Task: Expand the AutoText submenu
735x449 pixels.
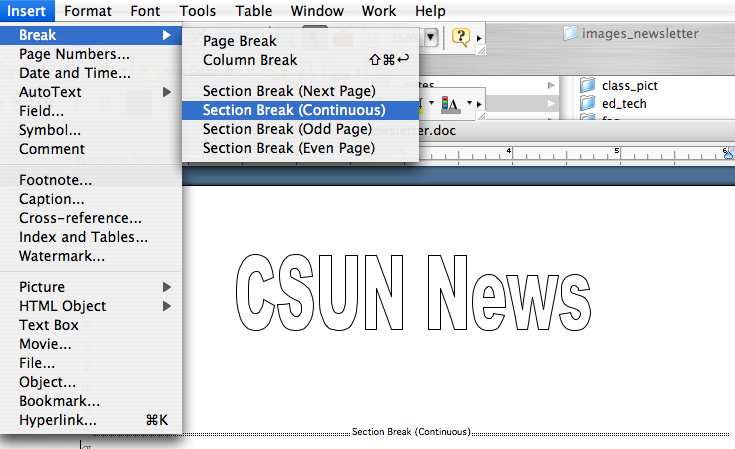Action: pyautogui.click(x=91, y=92)
